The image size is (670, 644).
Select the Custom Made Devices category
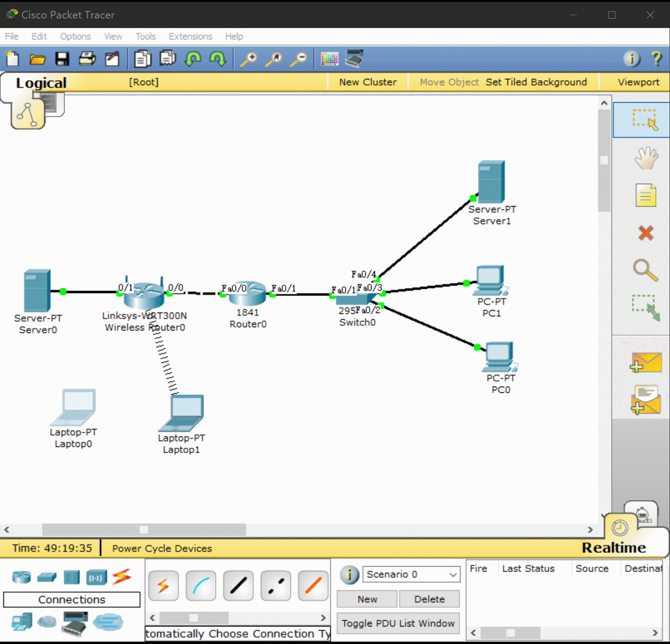point(75,623)
